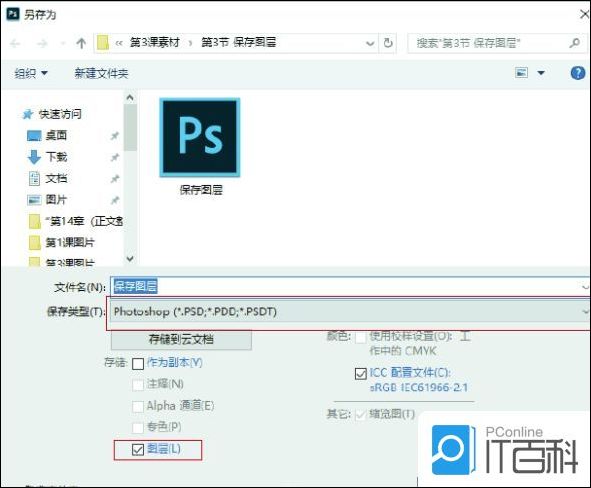Select 下载 in the sidebar
This screenshot has height=488, width=591.
[x=56, y=157]
